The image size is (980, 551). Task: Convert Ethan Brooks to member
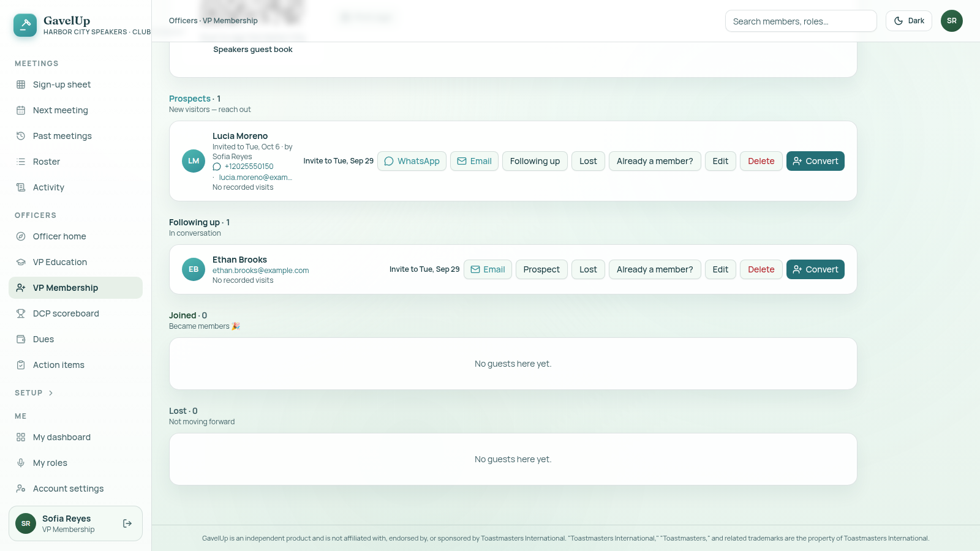click(815, 269)
